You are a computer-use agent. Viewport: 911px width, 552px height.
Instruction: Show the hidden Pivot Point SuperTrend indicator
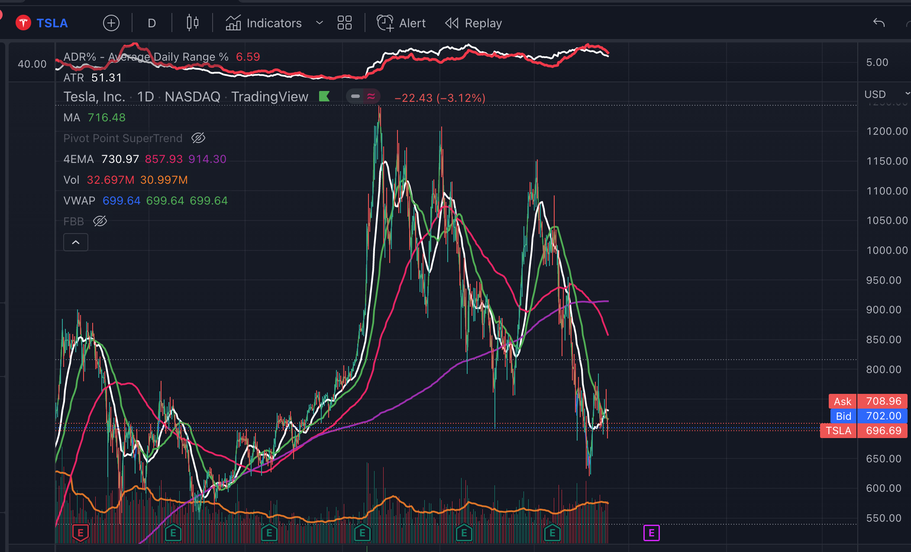[198, 138]
